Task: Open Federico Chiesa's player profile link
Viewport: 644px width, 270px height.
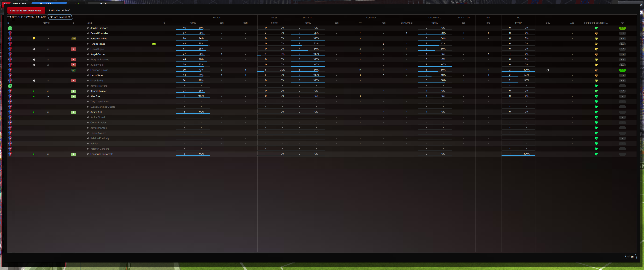Action: [99, 70]
